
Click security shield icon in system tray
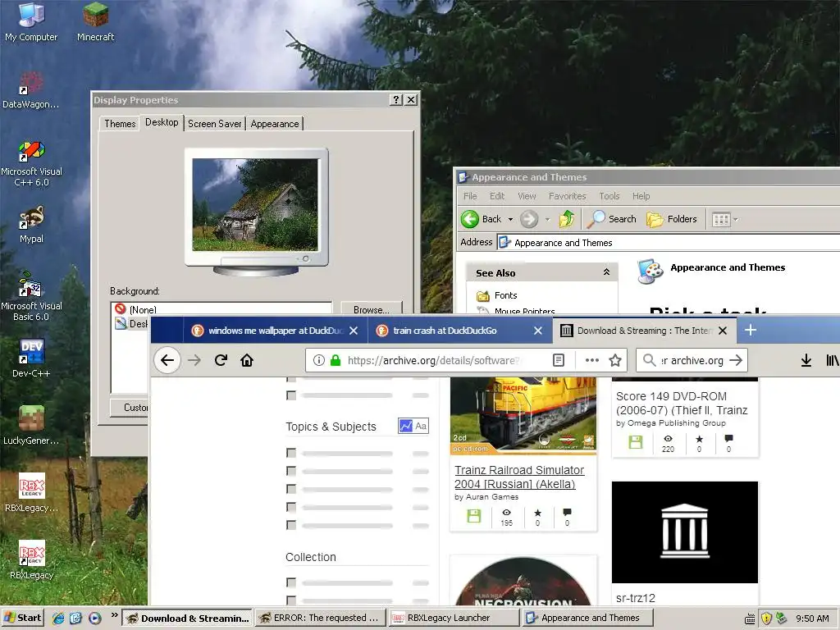point(766,619)
